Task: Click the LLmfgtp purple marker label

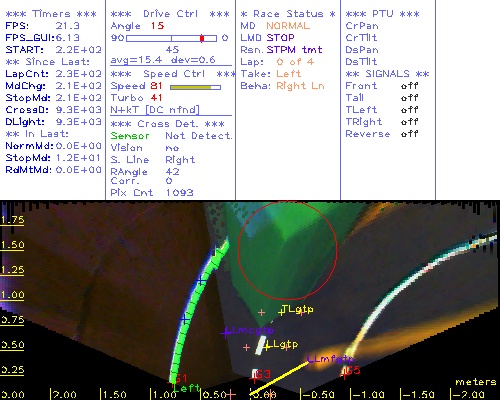Action: click(330, 359)
